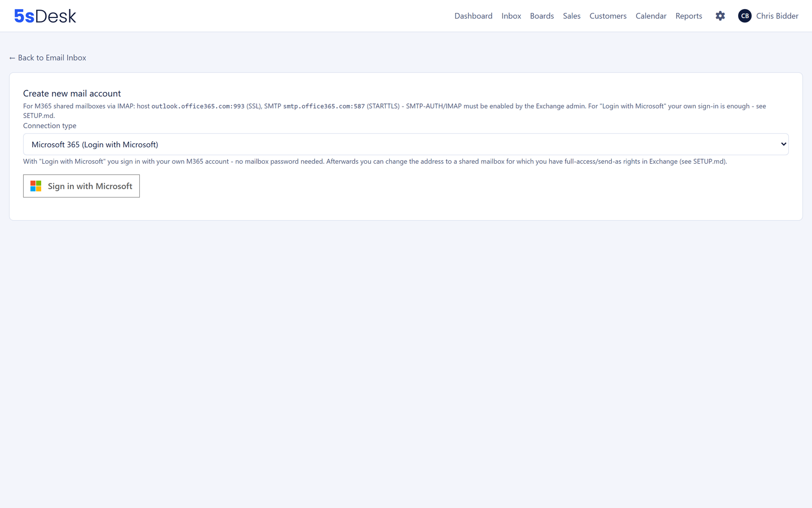Go to Dashboard

pos(473,16)
